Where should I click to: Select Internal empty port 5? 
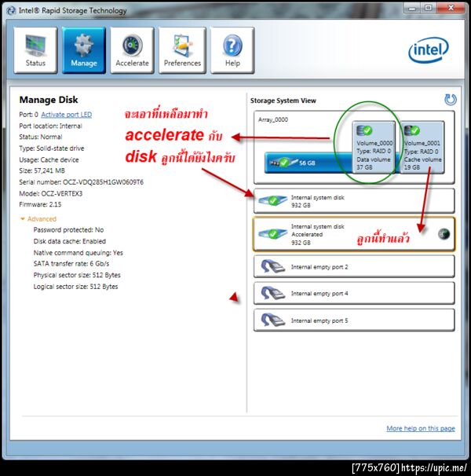pyautogui.click(x=354, y=320)
